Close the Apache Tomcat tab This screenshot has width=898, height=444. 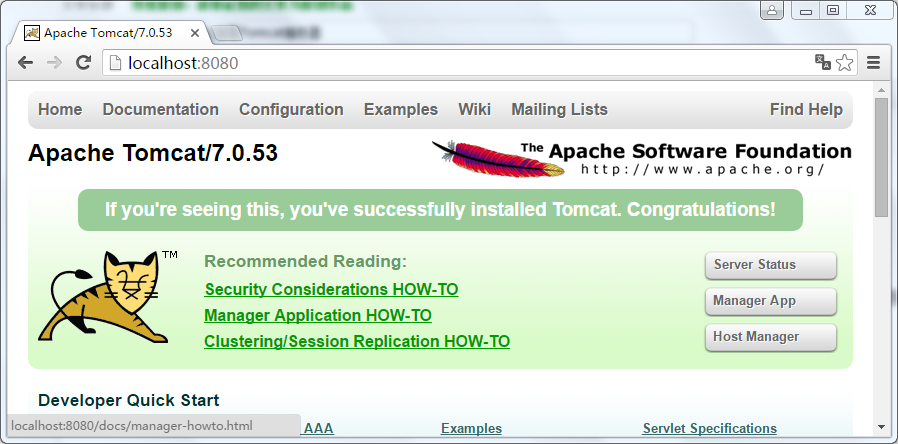pyautogui.click(x=195, y=33)
